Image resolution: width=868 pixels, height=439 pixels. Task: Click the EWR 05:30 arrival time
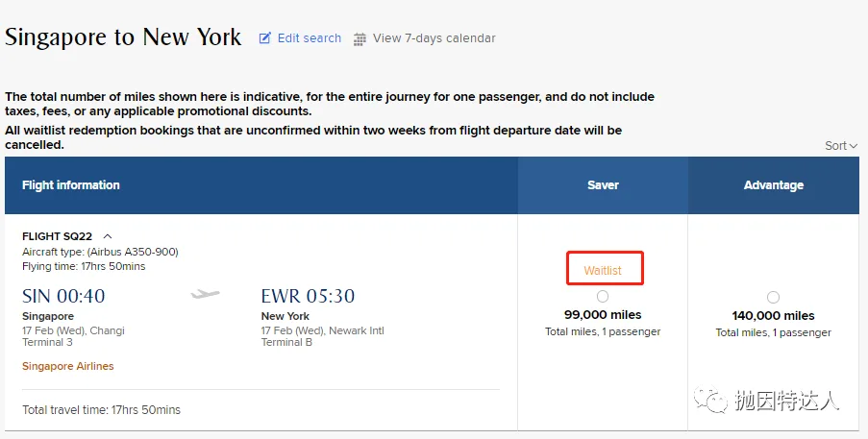click(x=308, y=295)
